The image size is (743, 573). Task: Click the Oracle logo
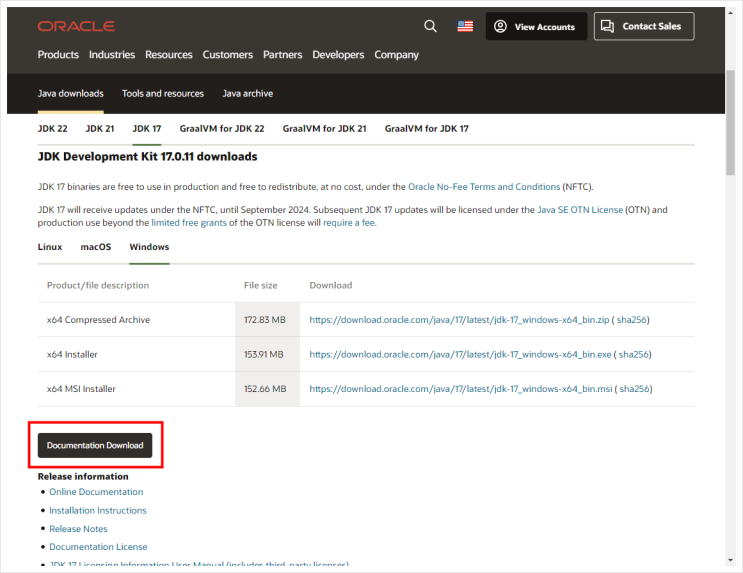pyautogui.click(x=76, y=26)
